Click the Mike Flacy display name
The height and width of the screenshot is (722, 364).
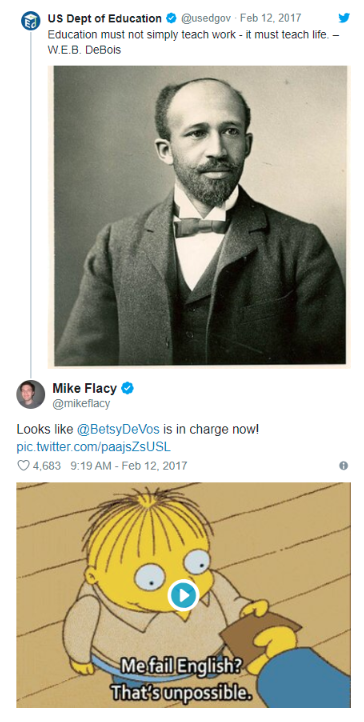coord(84,389)
